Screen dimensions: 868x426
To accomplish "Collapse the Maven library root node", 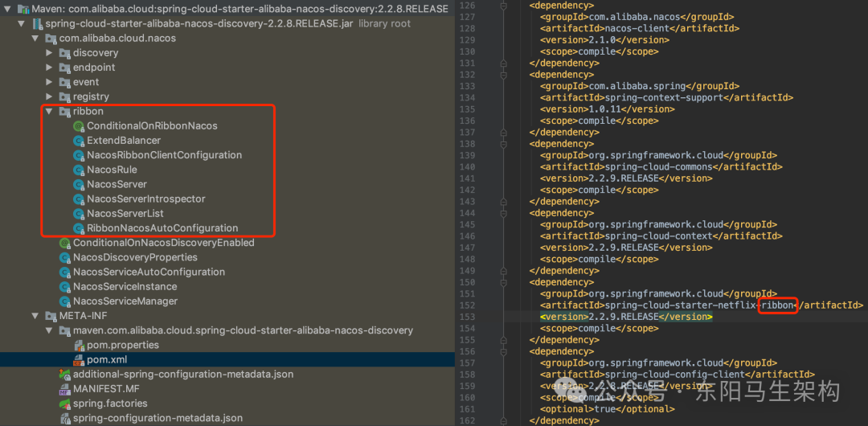I will point(7,10).
